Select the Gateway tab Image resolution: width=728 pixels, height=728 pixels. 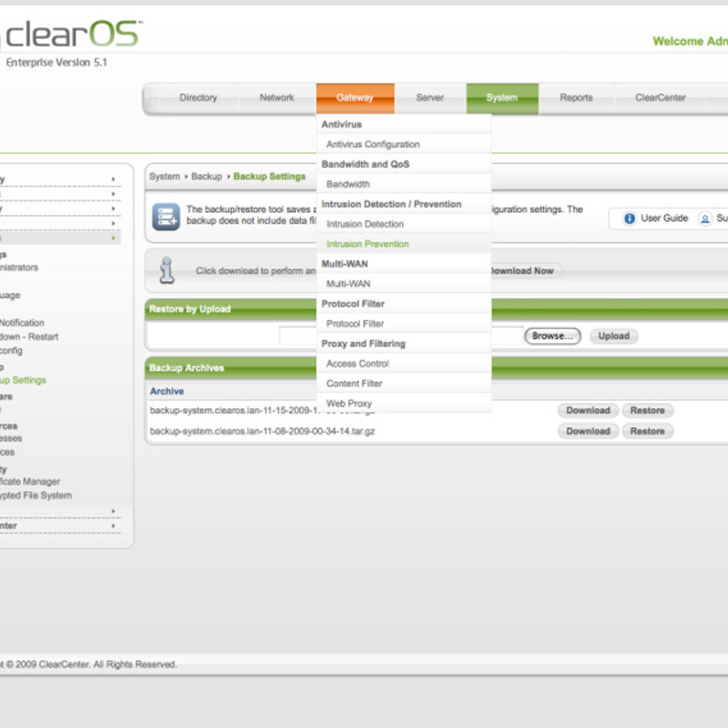pos(355,98)
